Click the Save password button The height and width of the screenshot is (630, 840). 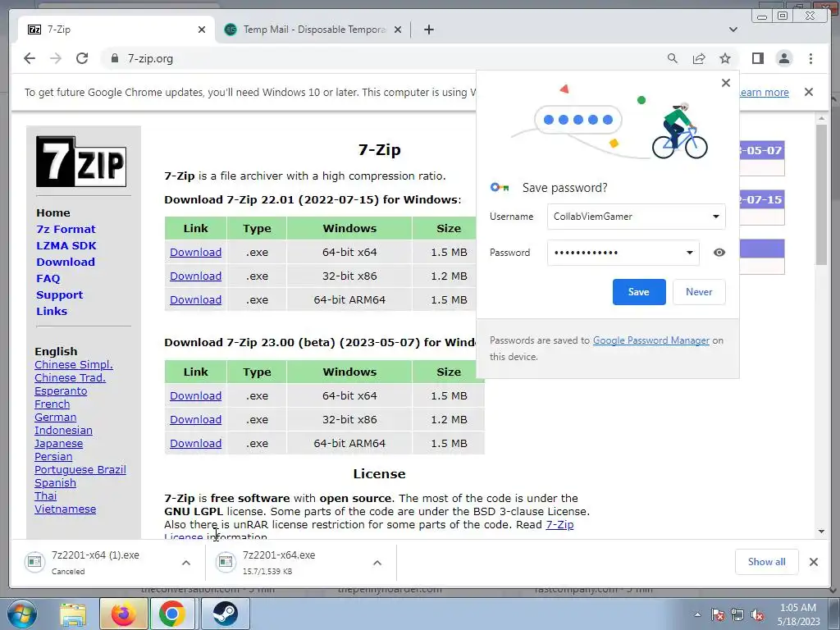click(638, 292)
